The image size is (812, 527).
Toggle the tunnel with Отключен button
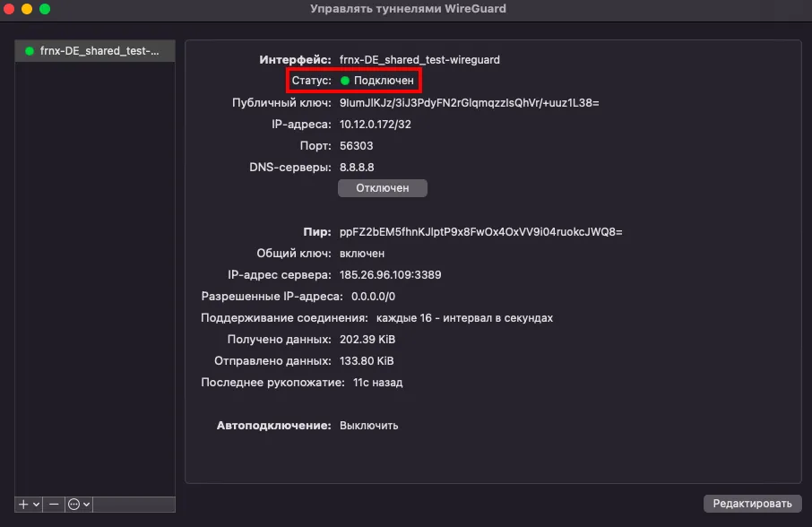(382, 188)
